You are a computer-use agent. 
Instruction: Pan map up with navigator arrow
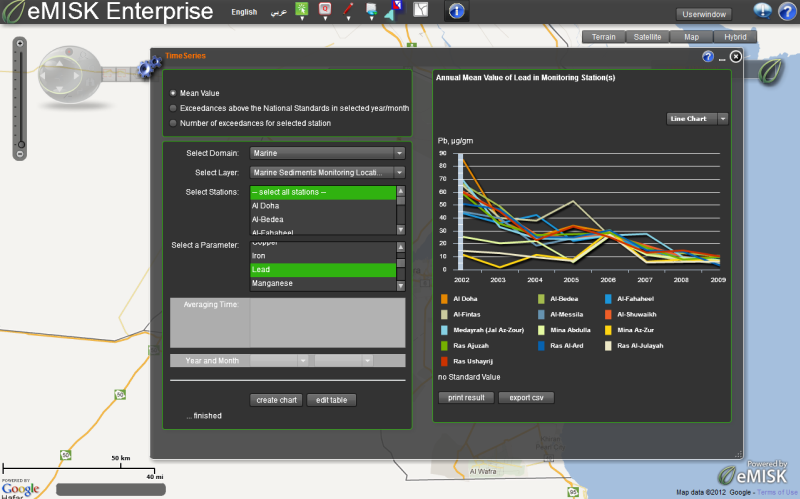click(x=60, y=63)
